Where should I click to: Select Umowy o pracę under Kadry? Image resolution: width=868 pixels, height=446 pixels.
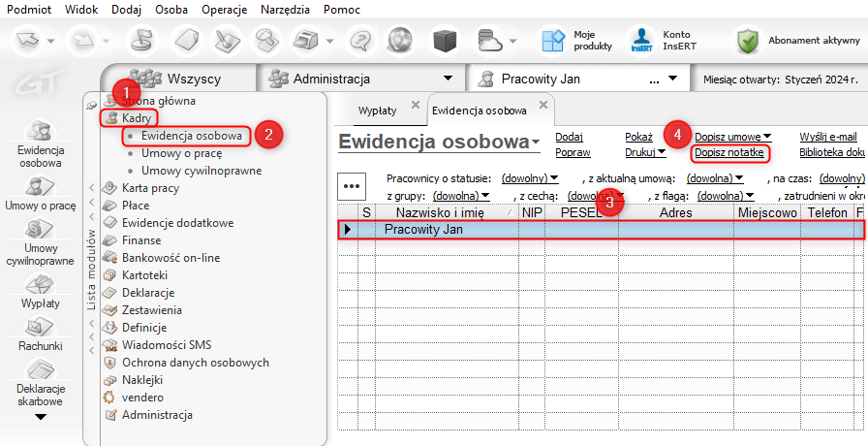(x=181, y=153)
